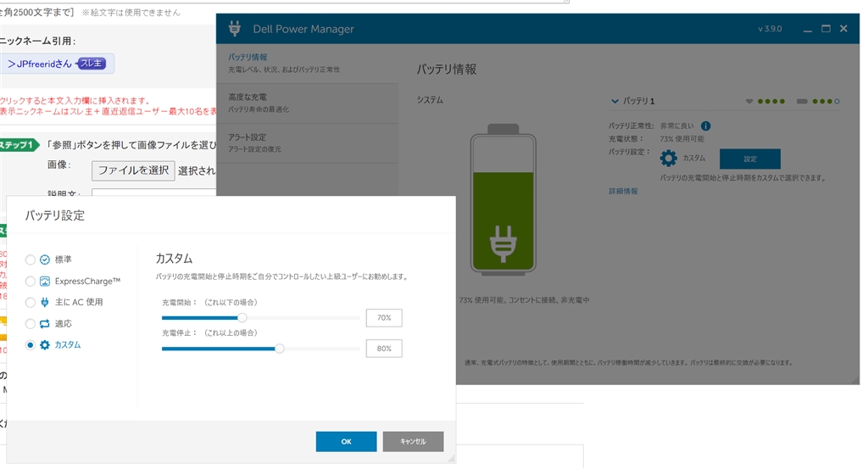Click the キャンセル button

[413, 441]
